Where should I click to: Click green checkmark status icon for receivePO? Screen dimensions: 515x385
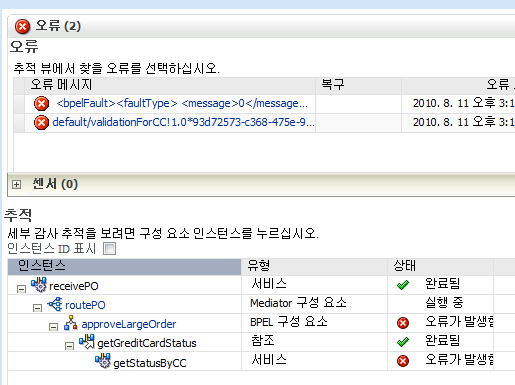coord(403,285)
